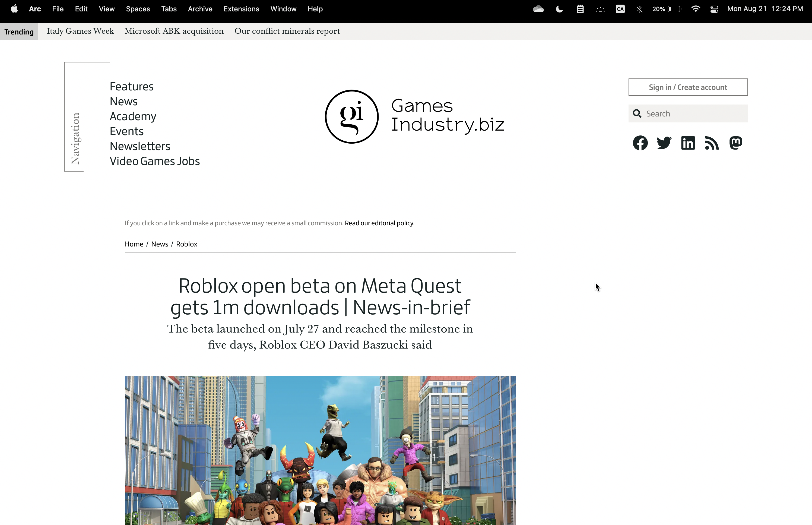The width and height of the screenshot is (812, 525).
Task: Open the LinkedIn social icon
Action: [688, 143]
